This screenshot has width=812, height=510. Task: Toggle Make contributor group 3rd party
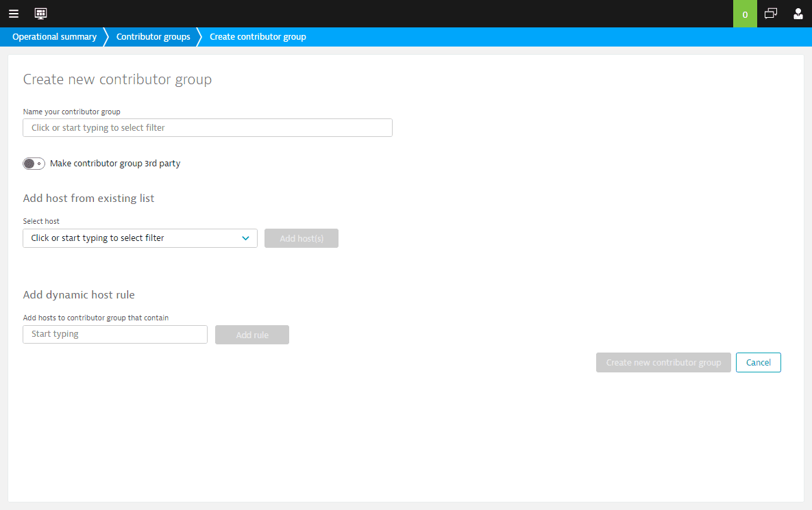(x=34, y=164)
